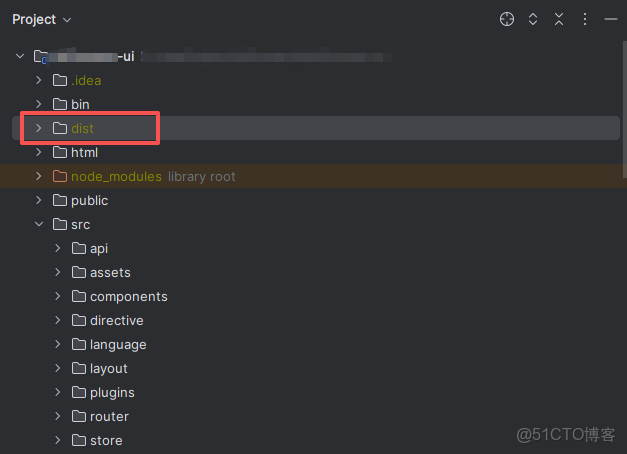Image resolution: width=627 pixels, height=454 pixels.
Task: Collapse the src folder
Action: click(39, 224)
